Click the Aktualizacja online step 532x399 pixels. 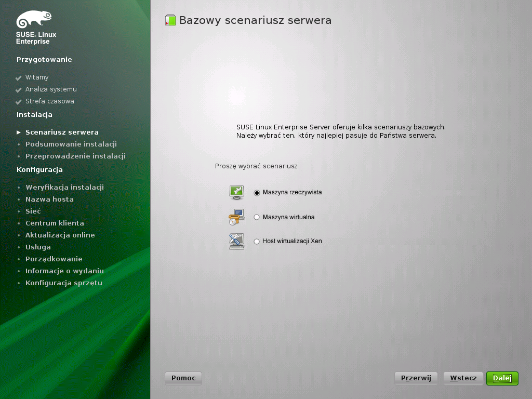(x=60, y=235)
